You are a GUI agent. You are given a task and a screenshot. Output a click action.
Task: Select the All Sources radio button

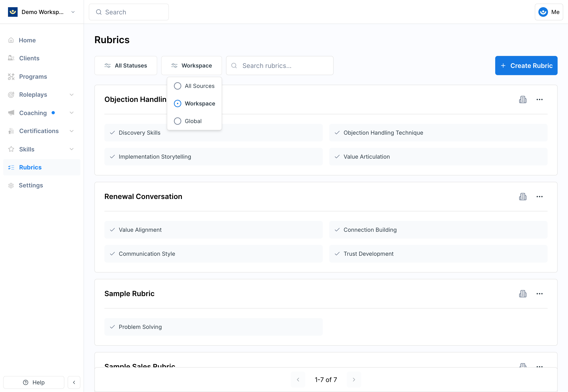pos(178,86)
